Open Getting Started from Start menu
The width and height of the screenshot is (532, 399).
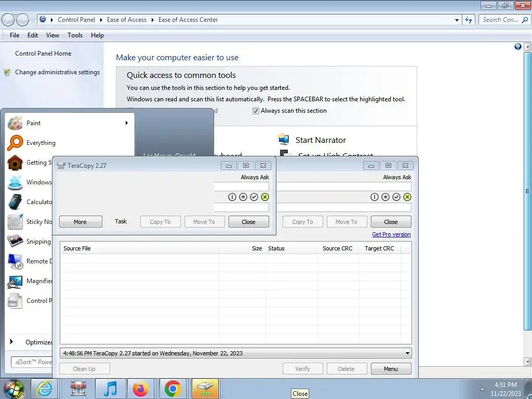coord(30,163)
